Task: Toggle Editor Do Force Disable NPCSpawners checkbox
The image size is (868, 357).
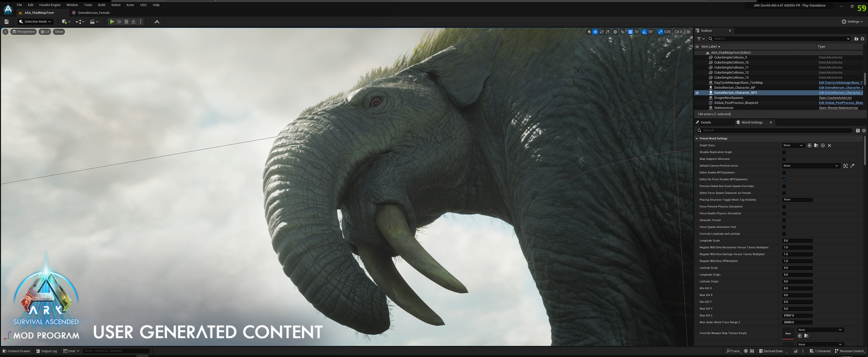Action: (784, 180)
